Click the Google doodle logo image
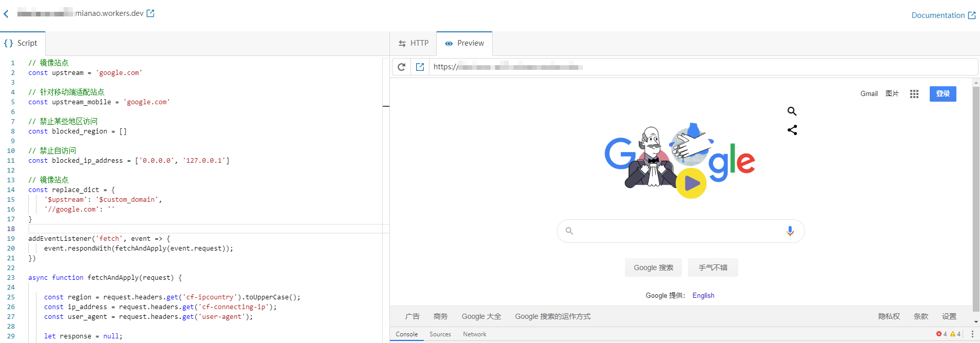Image resolution: width=980 pixels, height=343 pixels. pyautogui.click(x=680, y=161)
